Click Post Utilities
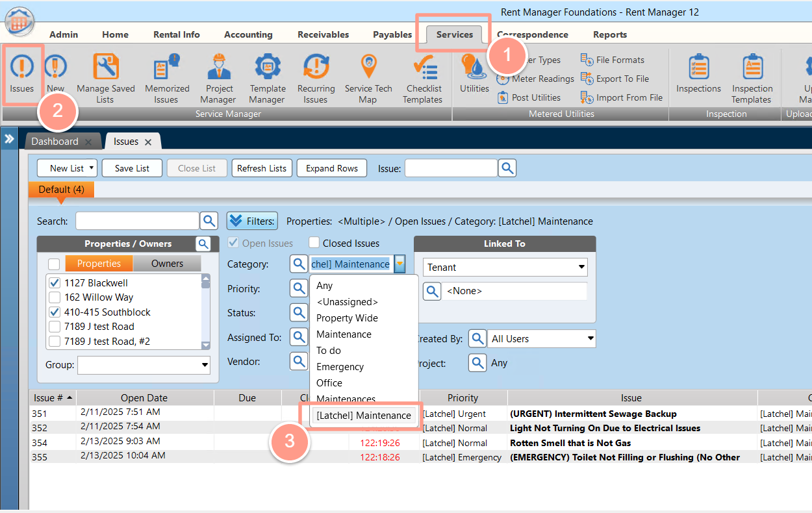The image size is (812, 513). [529, 97]
